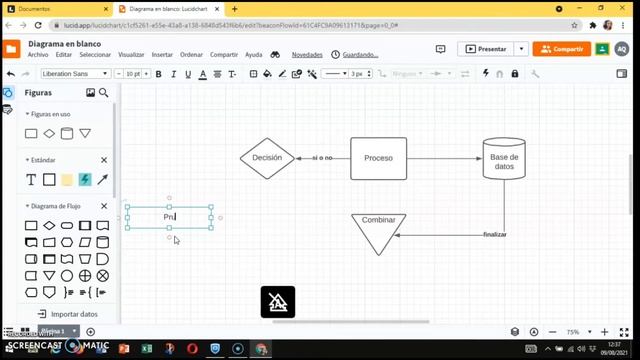640x360 pixels.
Task: Open the line style dropdown
Action: (335, 74)
